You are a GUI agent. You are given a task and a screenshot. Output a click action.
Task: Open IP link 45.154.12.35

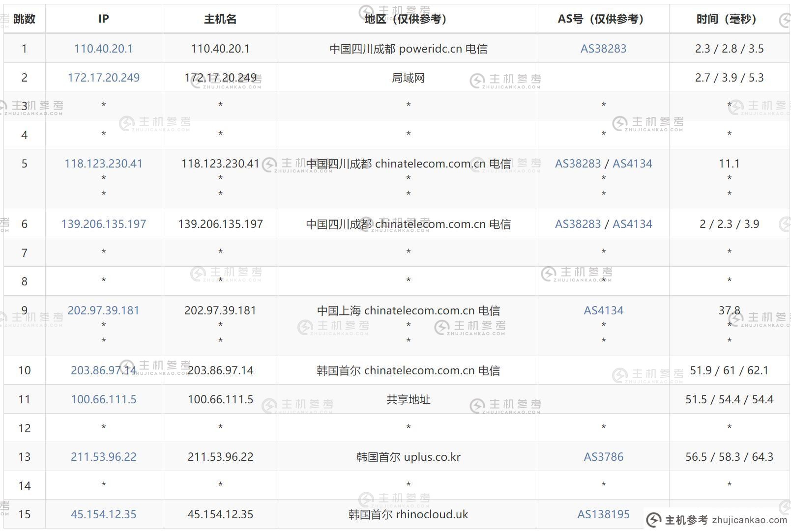(103, 514)
